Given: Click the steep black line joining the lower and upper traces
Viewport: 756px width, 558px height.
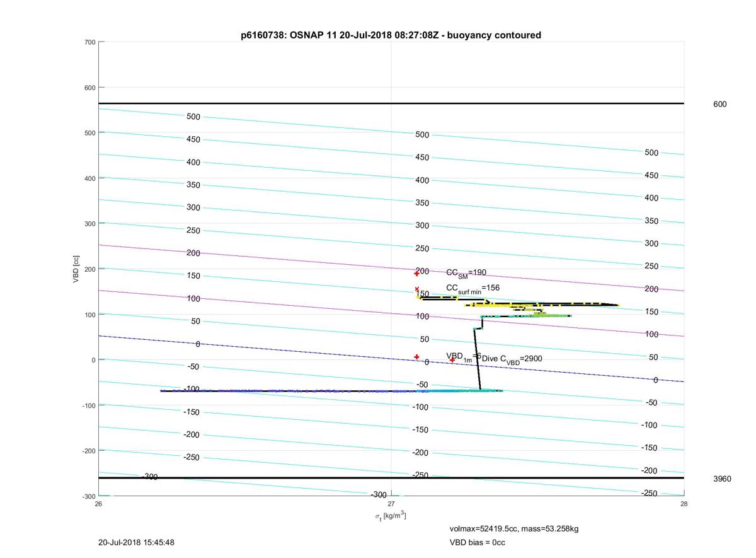Looking at the screenshot, I should pos(478,359).
